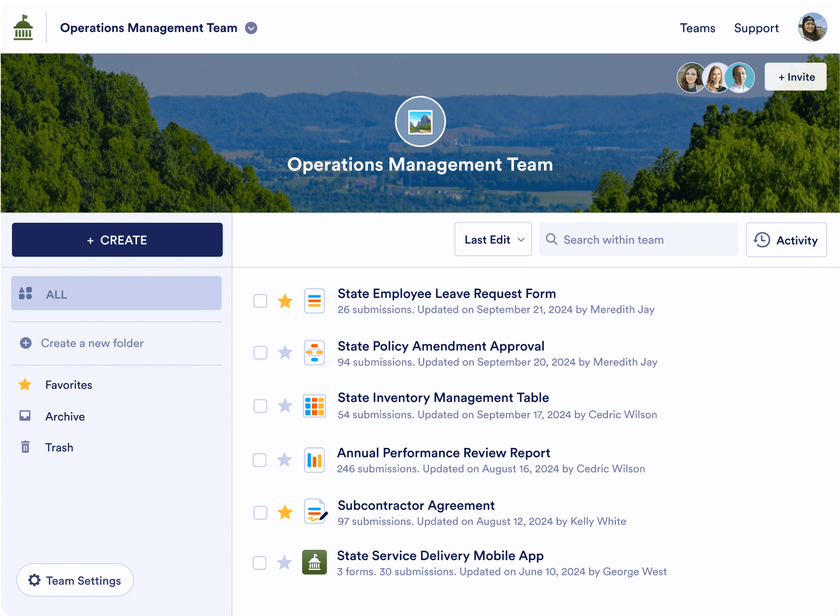Open the Support menu item
This screenshot has width=840, height=616.
tap(756, 28)
